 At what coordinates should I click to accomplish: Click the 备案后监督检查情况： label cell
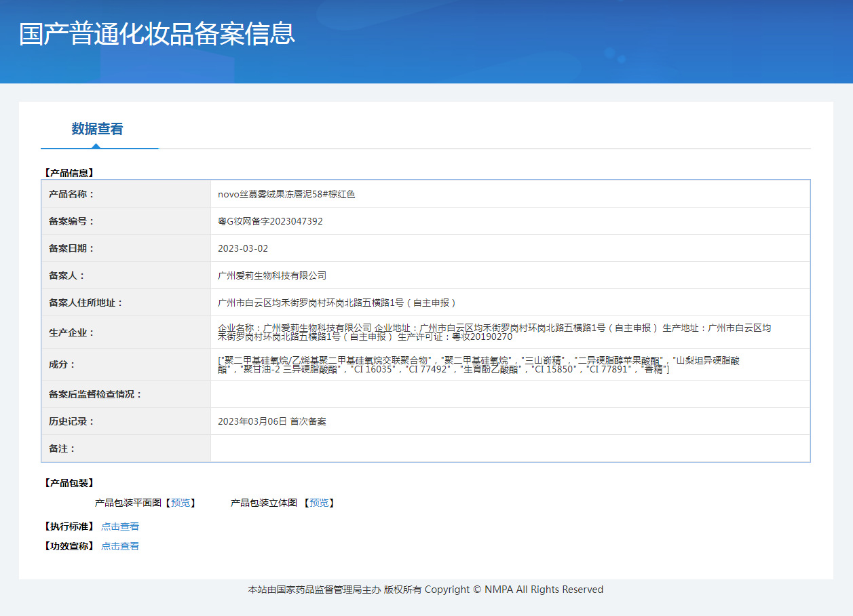click(x=126, y=394)
